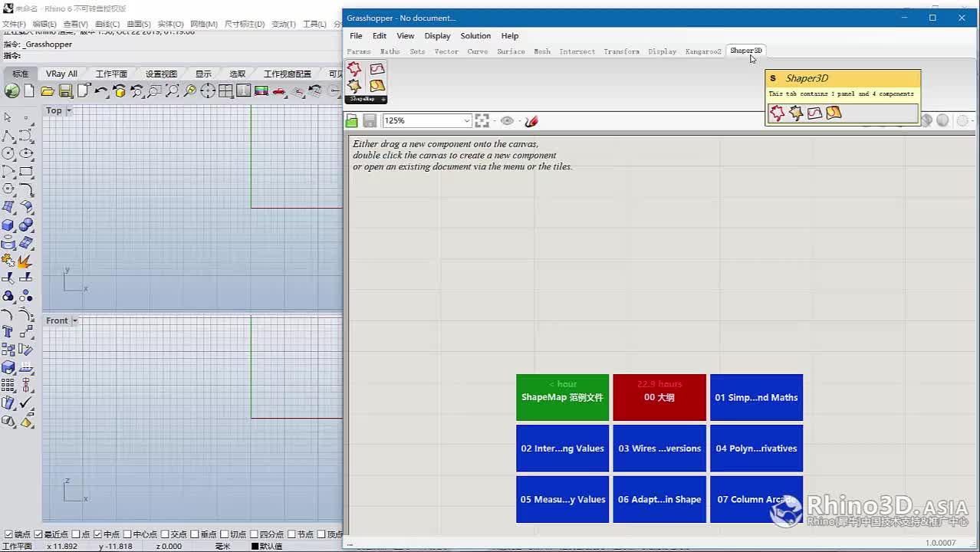Viewport: 980px width, 552px height.
Task: Click the 工作平面 status bar field
Action: point(18,546)
